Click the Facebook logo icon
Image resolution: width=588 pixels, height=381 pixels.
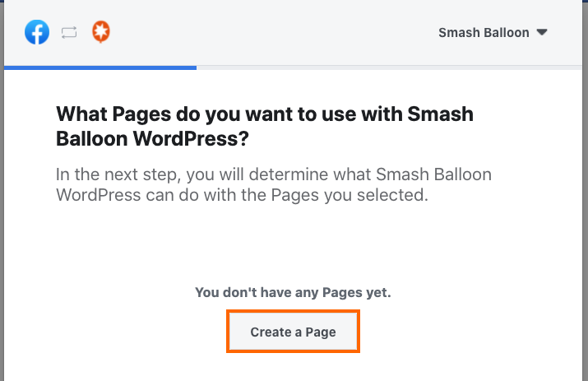pyautogui.click(x=37, y=33)
